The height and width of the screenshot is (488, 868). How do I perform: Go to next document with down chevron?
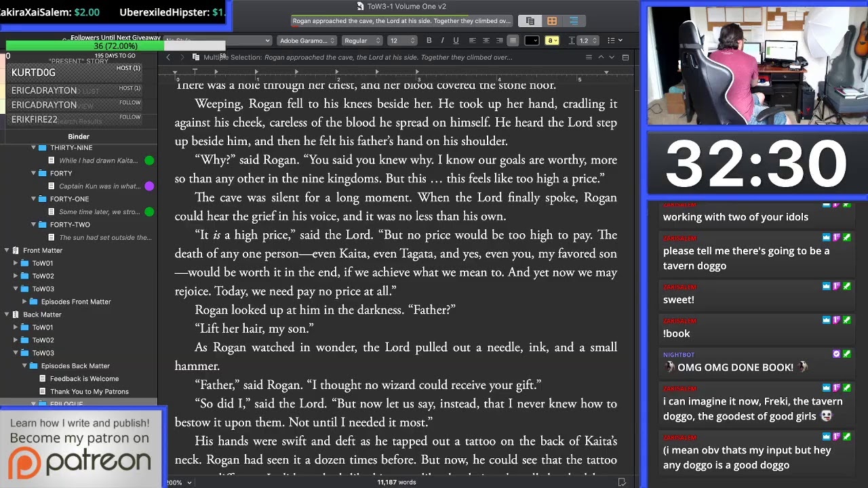click(x=612, y=58)
